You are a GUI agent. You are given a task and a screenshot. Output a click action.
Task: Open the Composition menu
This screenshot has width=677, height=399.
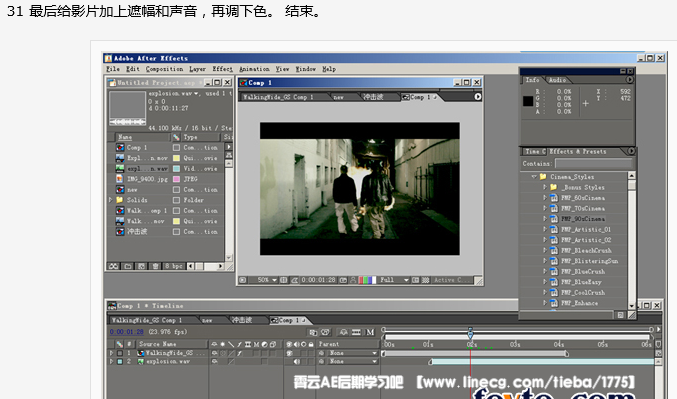164,69
